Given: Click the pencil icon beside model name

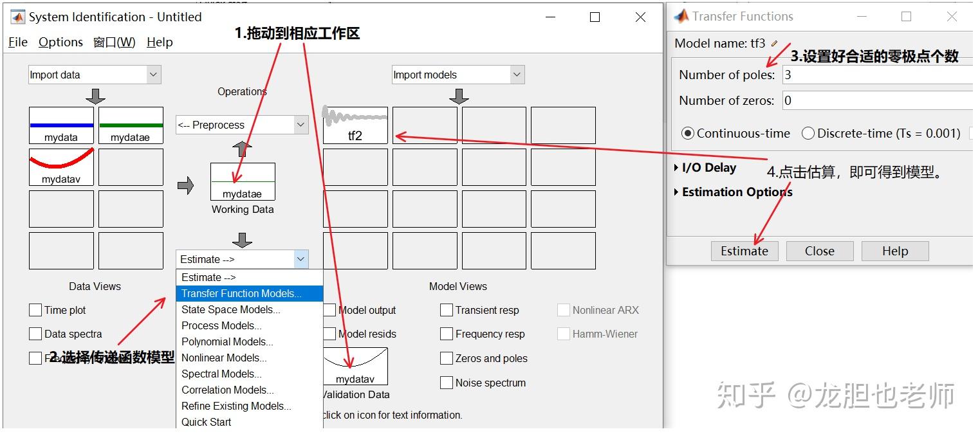Looking at the screenshot, I should 775,44.
